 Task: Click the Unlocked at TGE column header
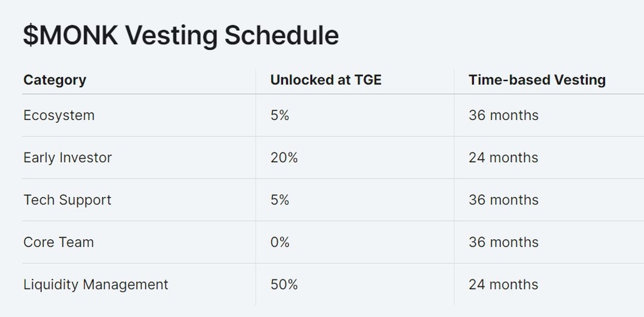coord(326,80)
